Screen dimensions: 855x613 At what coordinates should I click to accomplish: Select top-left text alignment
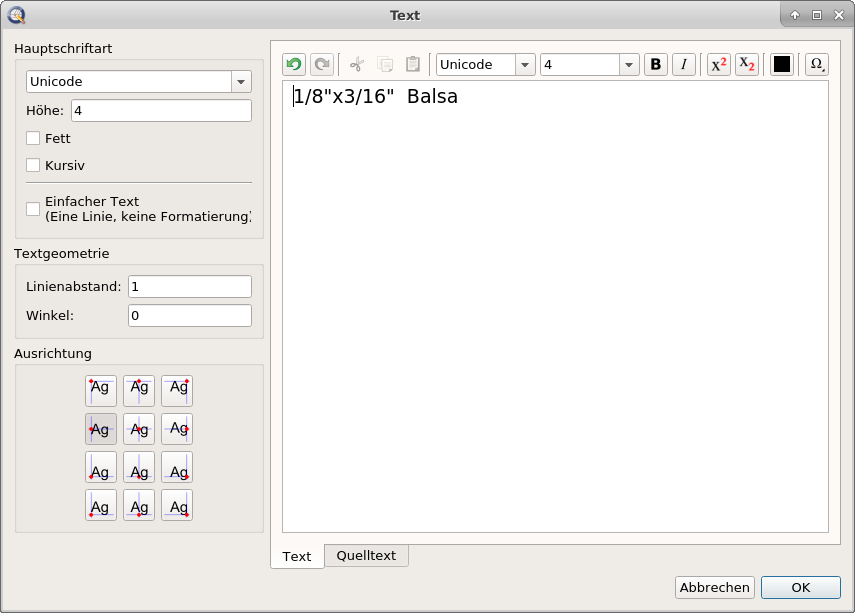[x=101, y=390]
